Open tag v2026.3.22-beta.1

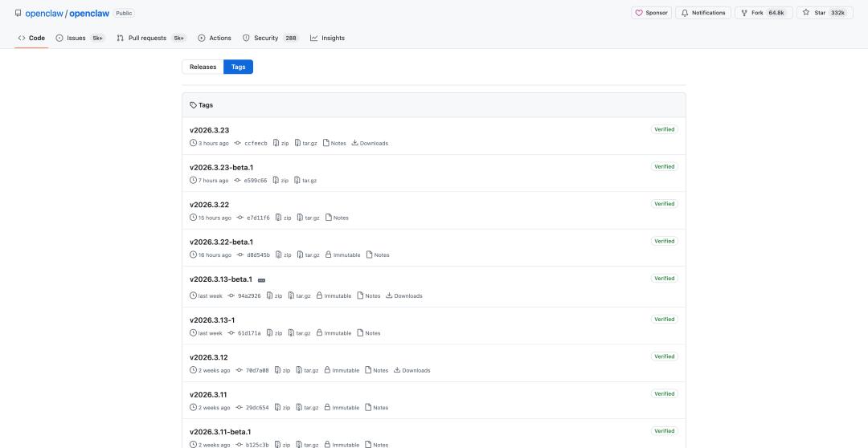pyautogui.click(x=222, y=242)
